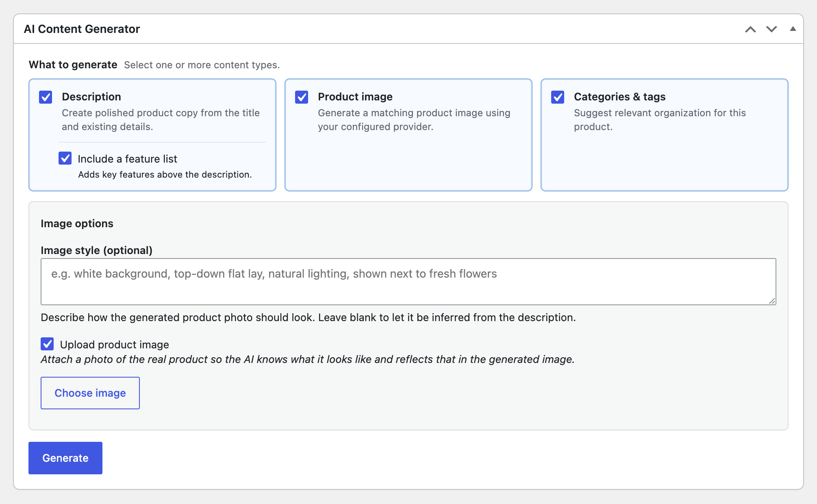Click the What to generate label
Viewport: 817px width, 504px height.
(73, 65)
